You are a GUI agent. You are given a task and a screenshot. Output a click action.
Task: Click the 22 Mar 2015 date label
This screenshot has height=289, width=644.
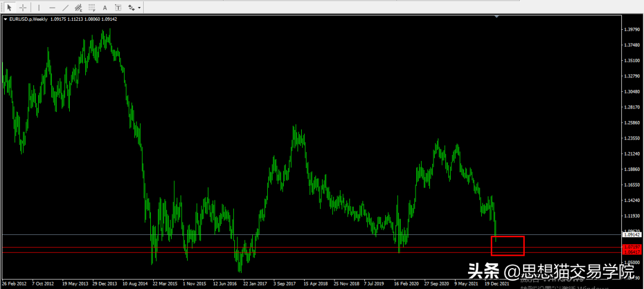[x=165, y=284]
